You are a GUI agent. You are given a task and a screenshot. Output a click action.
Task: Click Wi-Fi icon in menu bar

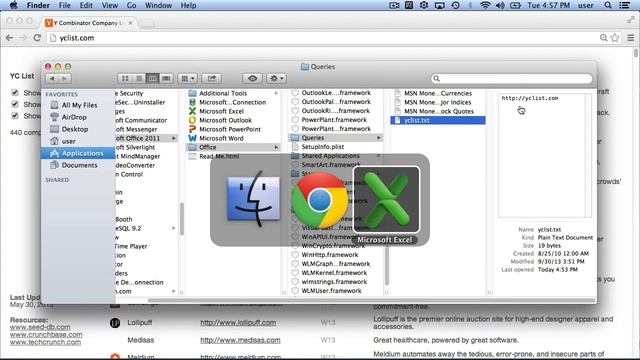point(485,5)
